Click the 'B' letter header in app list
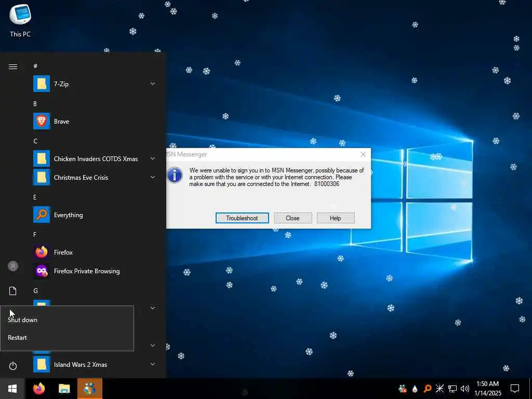The width and height of the screenshot is (532, 399). point(35,104)
